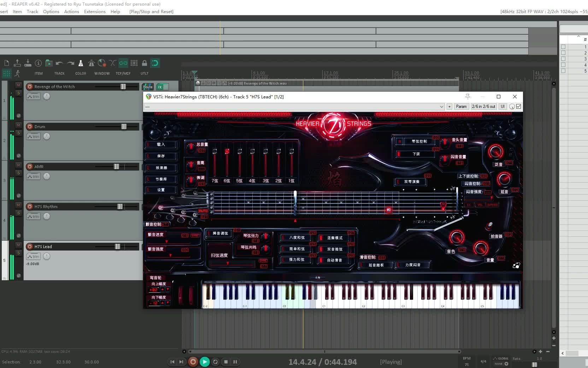The width and height of the screenshot is (588, 368).
Task: Open the Item menu
Action: coord(17,12)
